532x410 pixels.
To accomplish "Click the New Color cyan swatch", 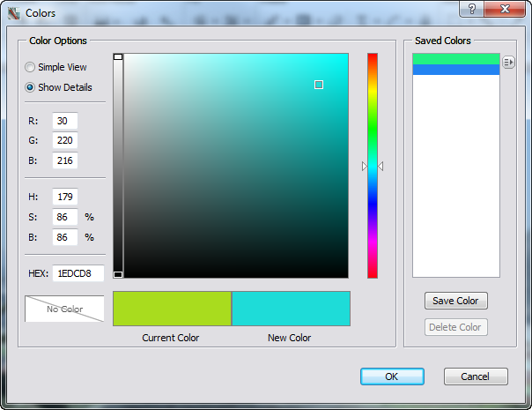I will 291,309.
